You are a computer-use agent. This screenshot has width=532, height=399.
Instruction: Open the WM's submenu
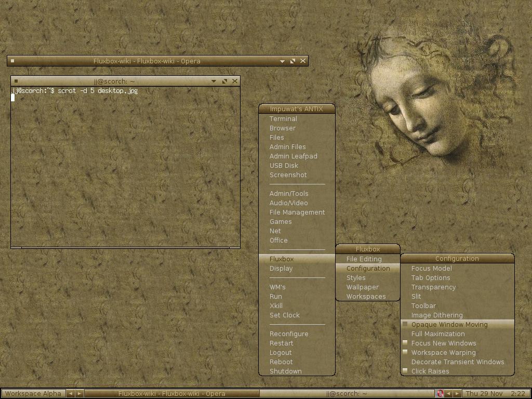click(x=297, y=287)
